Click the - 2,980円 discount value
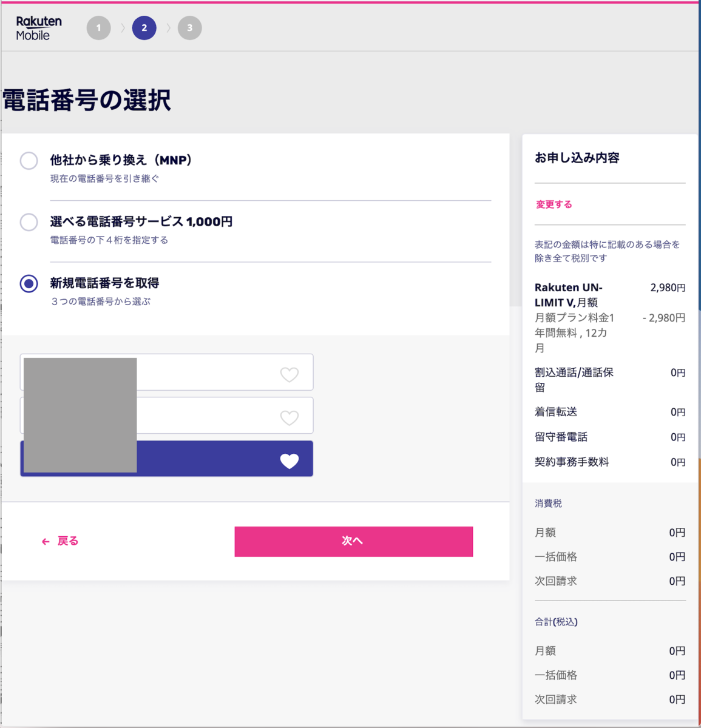 (664, 318)
